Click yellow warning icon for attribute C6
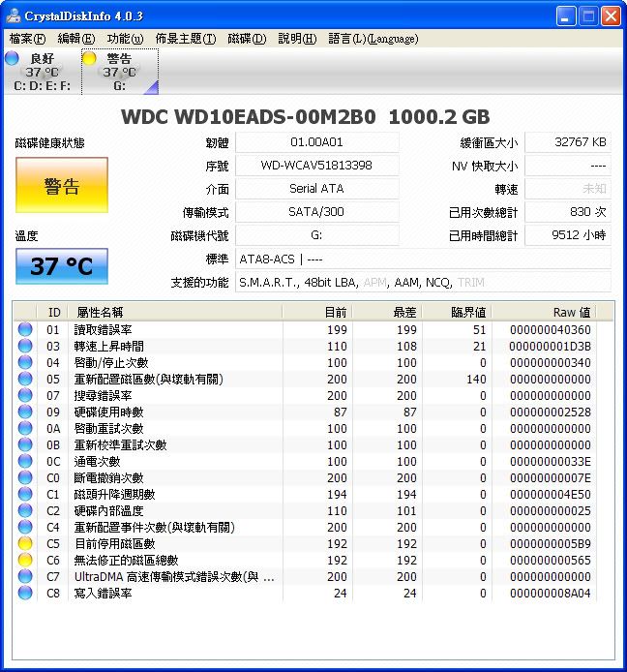Image resolution: width=627 pixels, height=672 pixels. (x=25, y=561)
